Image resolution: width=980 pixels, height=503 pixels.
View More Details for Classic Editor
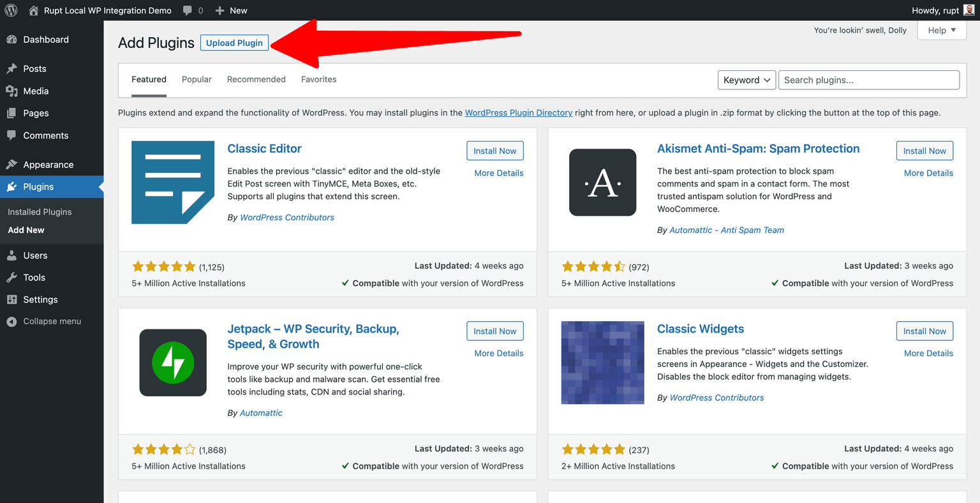[x=499, y=173]
